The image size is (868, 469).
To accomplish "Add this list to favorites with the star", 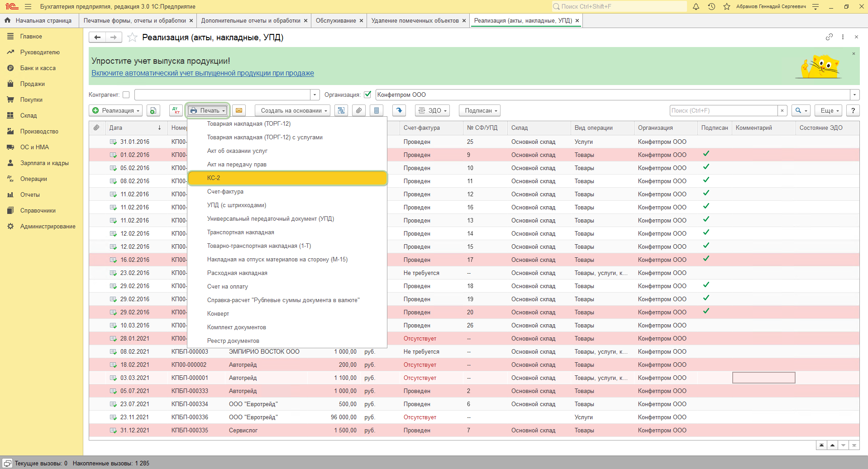I will tap(132, 38).
